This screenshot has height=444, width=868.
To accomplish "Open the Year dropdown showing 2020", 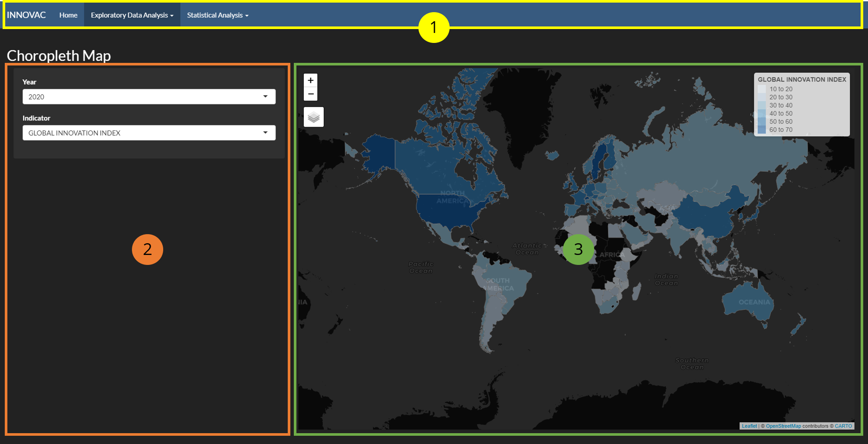I will point(149,97).
